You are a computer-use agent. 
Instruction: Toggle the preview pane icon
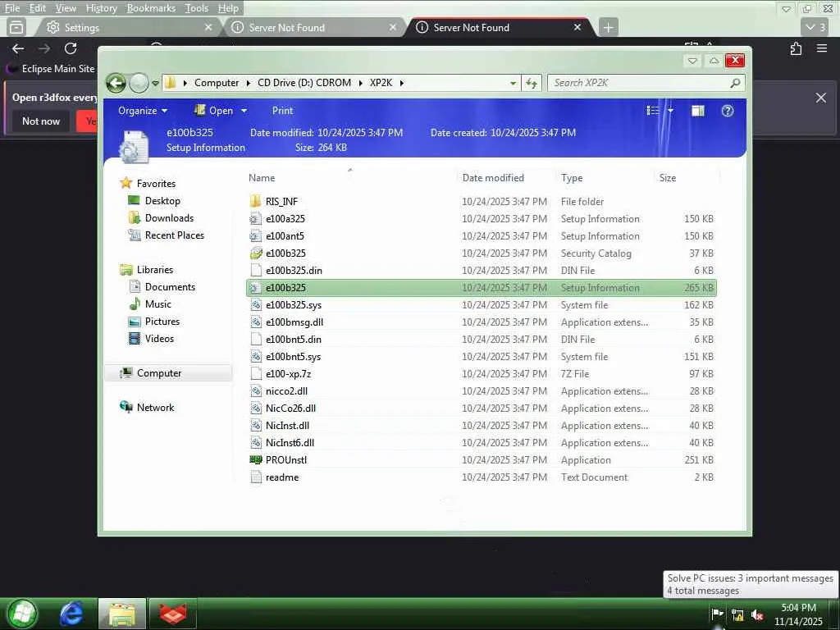697,111
